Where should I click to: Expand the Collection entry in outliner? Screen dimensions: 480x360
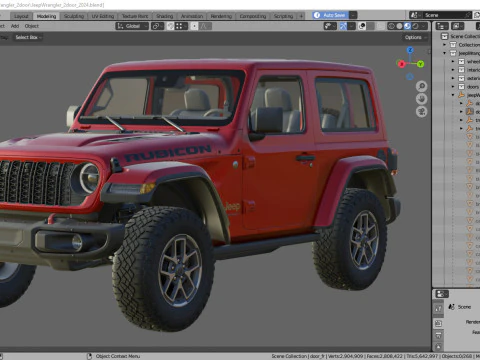(x=444, y=44)
